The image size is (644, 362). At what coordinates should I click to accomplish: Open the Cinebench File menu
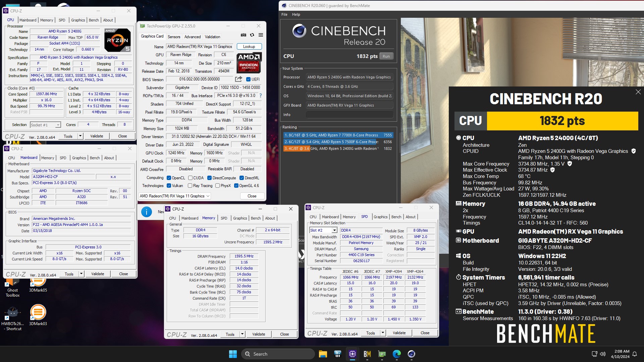click(x=284, y=14)
